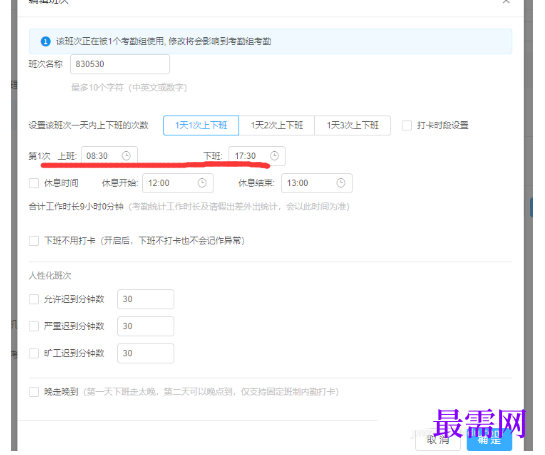Viewport: 545px width, 455px height.
Task: Select the 1天2次上下班 tab
Action: click(277, 125)
